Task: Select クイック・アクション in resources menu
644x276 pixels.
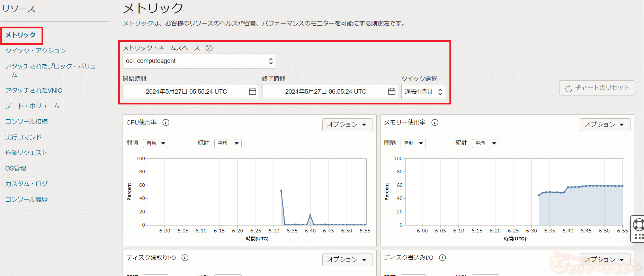Action: click(x=35, y=50)
